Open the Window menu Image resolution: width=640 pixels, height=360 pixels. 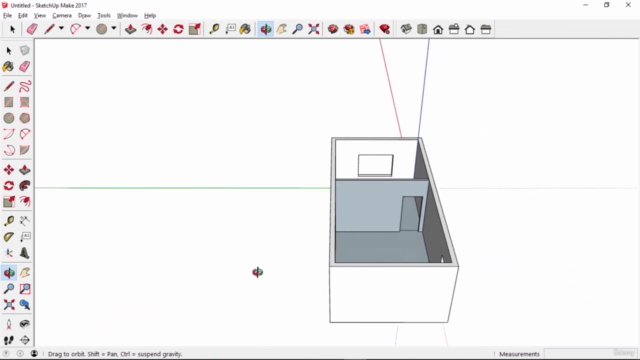click(127, 16)
